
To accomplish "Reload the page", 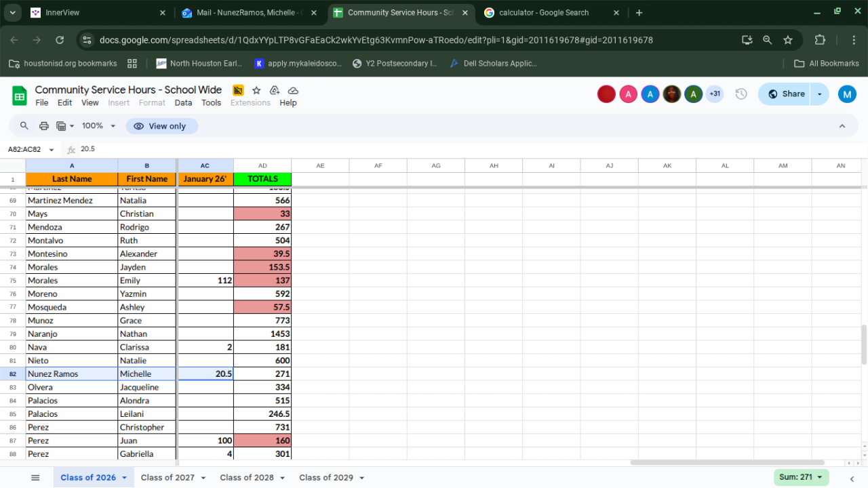I will pos(60,40).
